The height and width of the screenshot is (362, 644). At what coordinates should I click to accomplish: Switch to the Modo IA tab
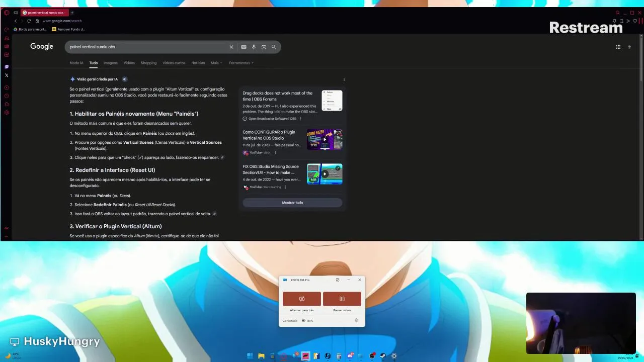76,63
